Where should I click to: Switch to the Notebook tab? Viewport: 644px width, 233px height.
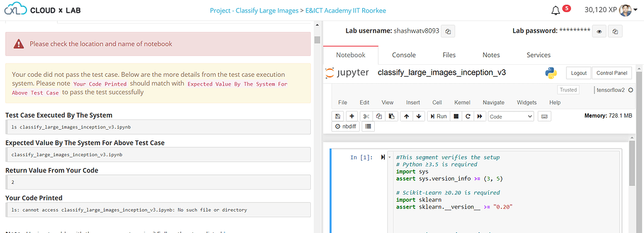(x=351, y=55)
